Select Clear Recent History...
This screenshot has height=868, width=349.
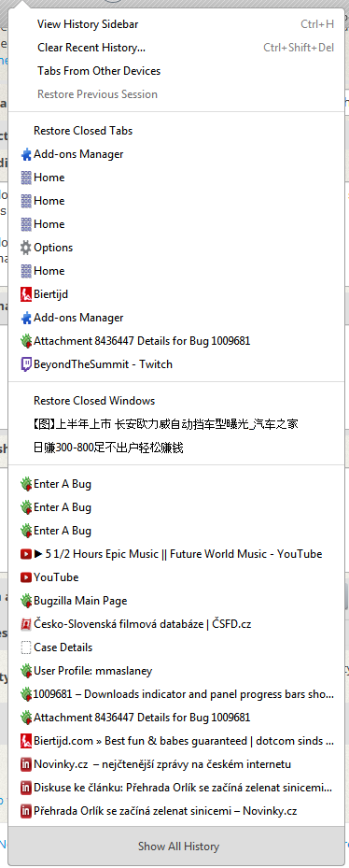tap(175, 48)
